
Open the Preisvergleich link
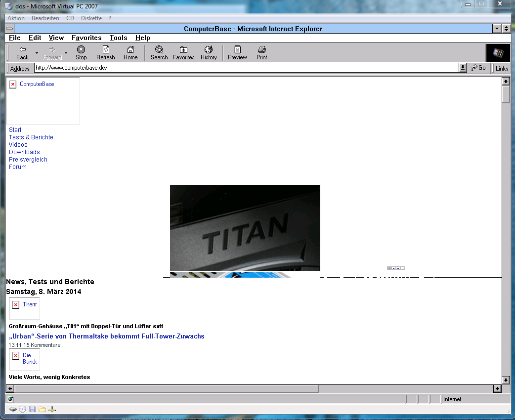click(28, 160)
